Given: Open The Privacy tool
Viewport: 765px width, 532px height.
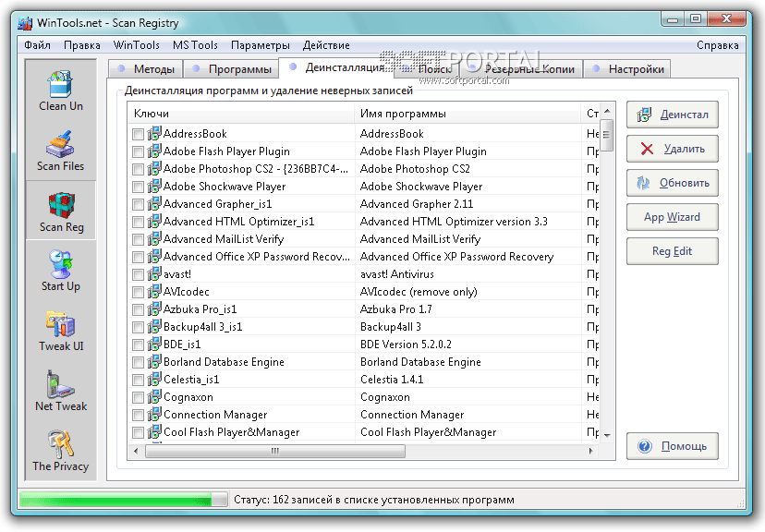Looking at the screenshot, I should (60, 451).
